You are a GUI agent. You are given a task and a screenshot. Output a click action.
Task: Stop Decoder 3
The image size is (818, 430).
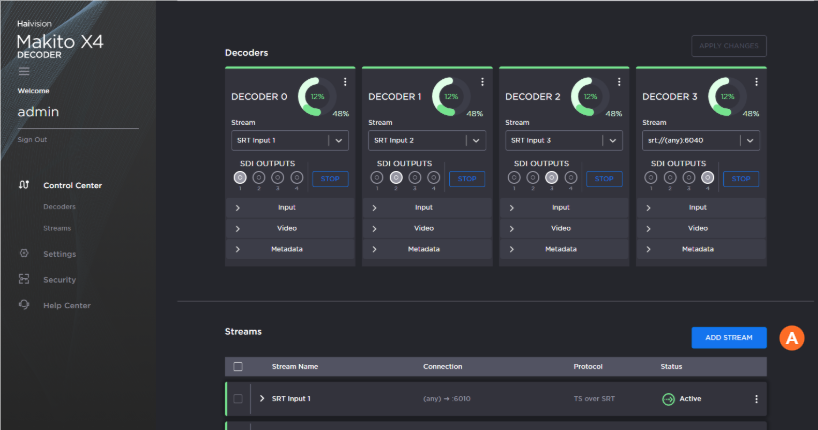click(x=741, y=178)
